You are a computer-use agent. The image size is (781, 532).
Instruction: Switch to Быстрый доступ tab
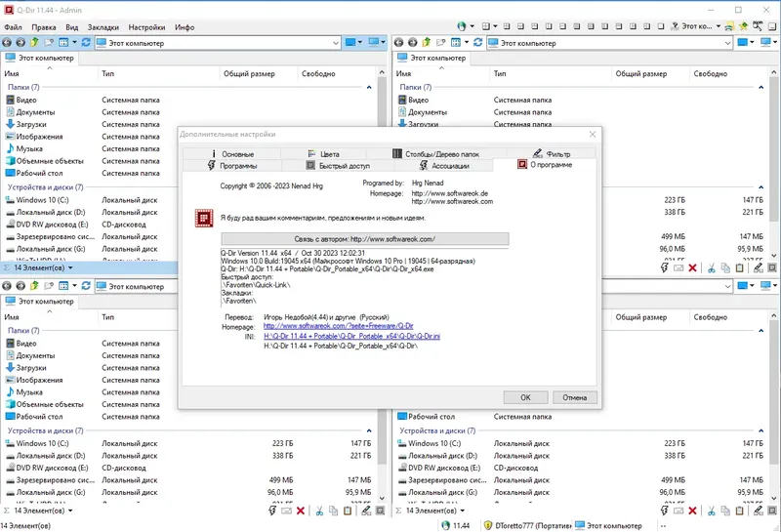[x=338, y=165]
